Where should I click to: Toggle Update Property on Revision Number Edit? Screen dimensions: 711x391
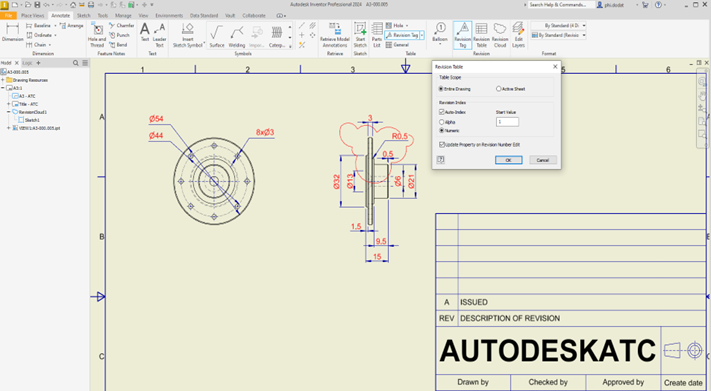(x=479, y=145)
